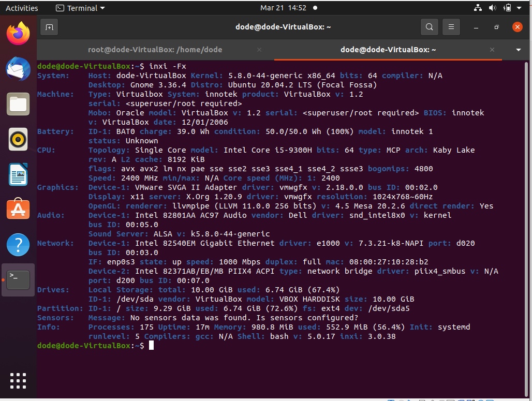Close the root@dode-VirtualBox tab
532x401 pixels.
click(259, 50)
